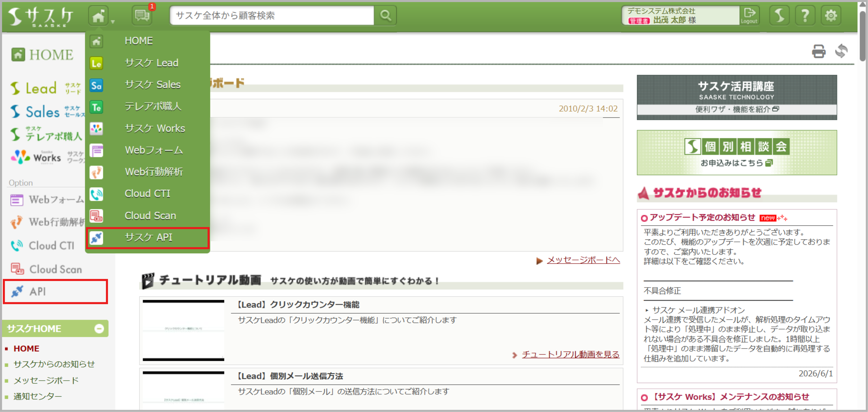868x412 pixels.
Task: Click the Sa icon in dropdown
Action: pyautogui.click(x=96, y=85)
